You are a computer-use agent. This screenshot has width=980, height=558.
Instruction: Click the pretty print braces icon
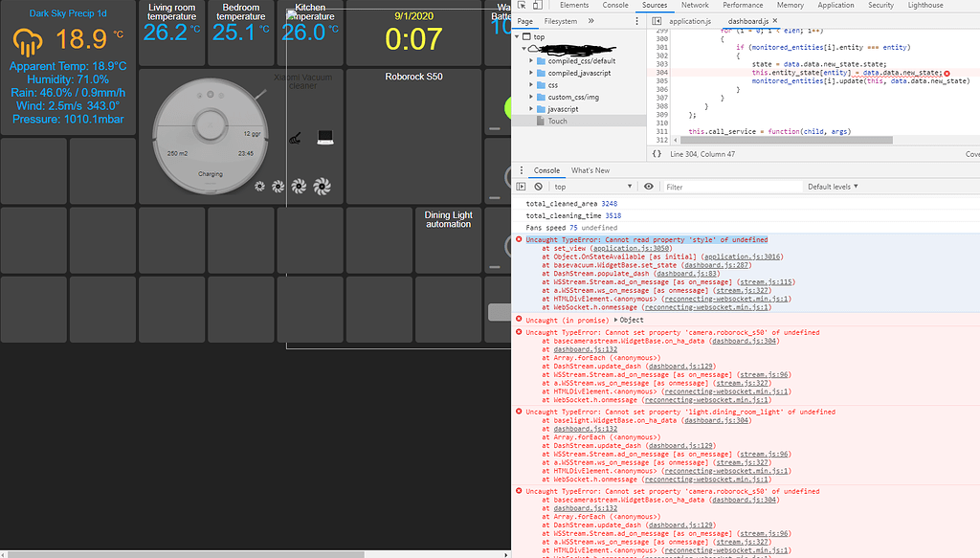pos(657,153)
